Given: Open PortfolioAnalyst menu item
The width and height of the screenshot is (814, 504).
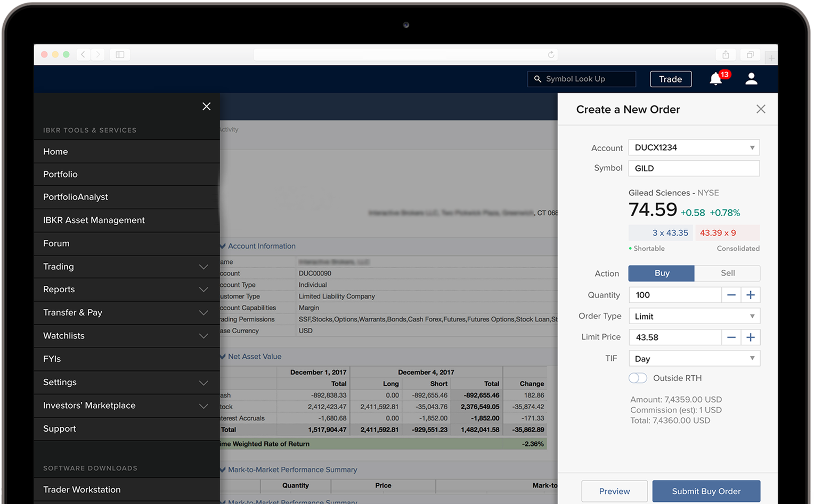Looking at the screenshot, I should [x=127, y=197].
